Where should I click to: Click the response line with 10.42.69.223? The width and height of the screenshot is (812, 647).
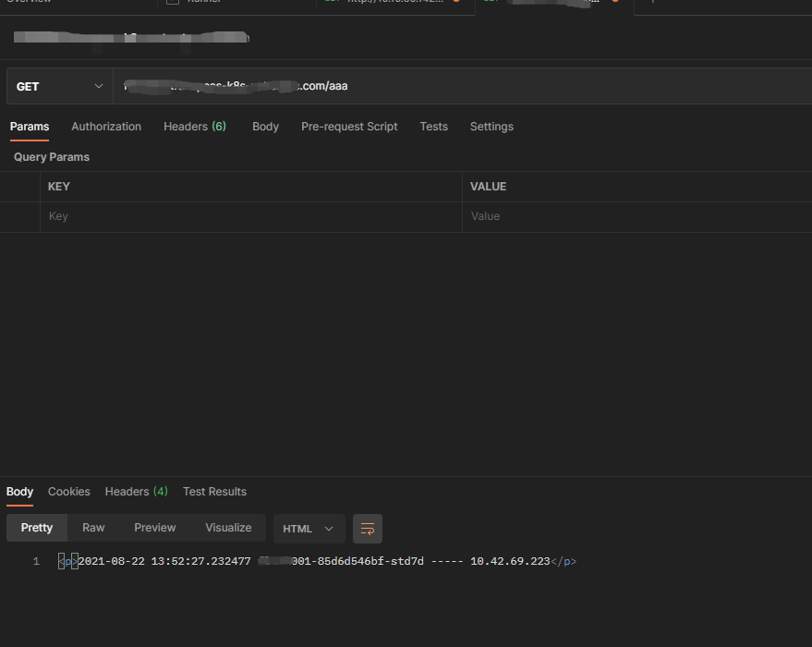point(318,562)
